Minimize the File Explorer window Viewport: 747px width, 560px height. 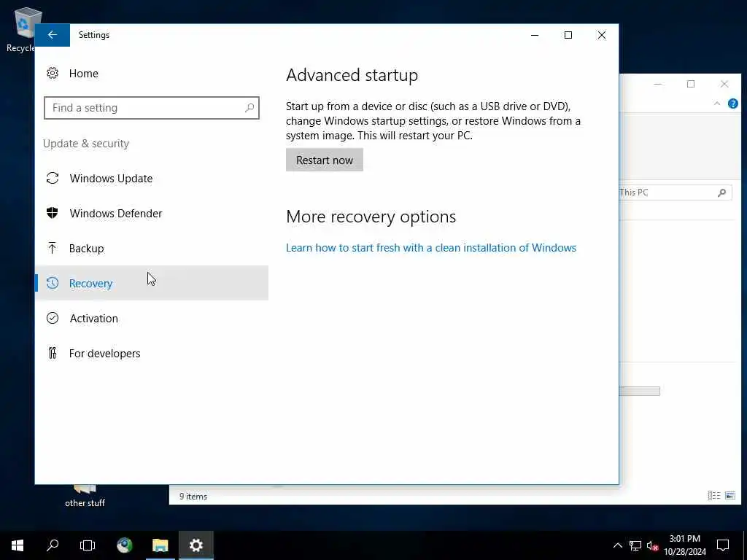(x=657, y=85)
